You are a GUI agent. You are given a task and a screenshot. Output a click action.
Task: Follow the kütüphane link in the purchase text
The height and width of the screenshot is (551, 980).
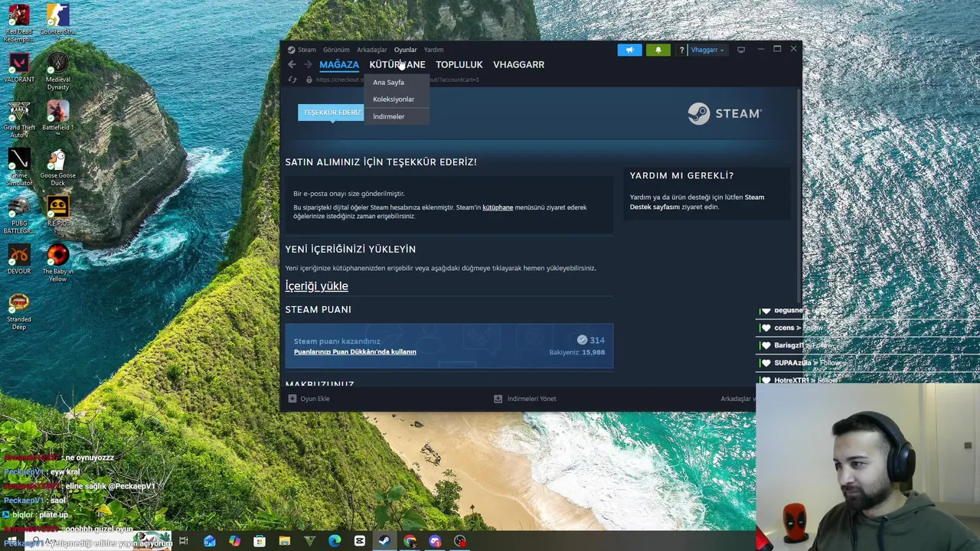(498, 207)
